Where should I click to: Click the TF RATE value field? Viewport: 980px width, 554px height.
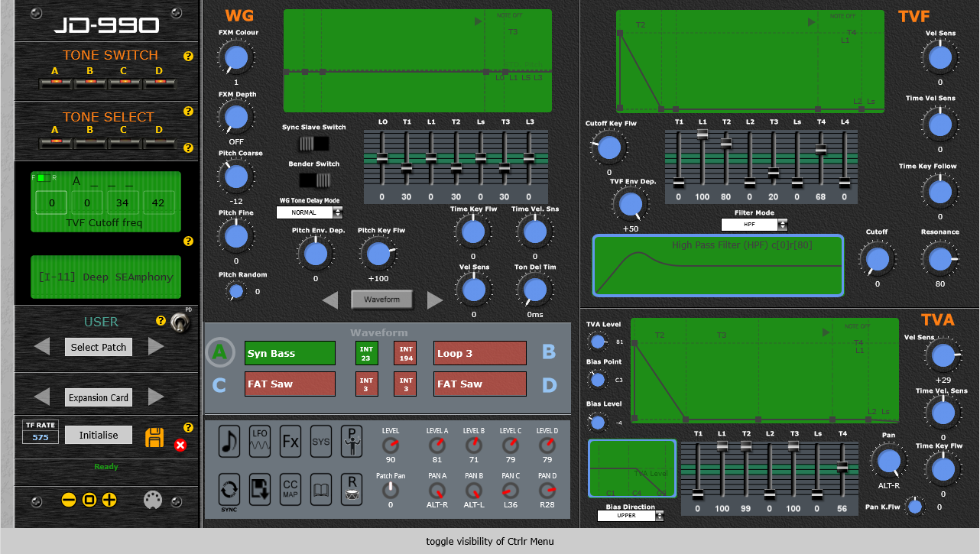tap(40, 438)
